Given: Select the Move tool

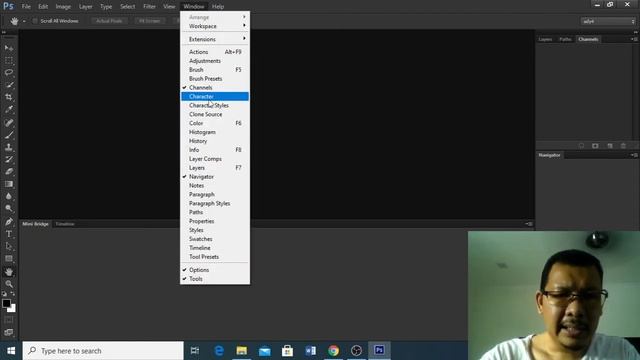Looking at the screenshot, I should coord(9,48).
